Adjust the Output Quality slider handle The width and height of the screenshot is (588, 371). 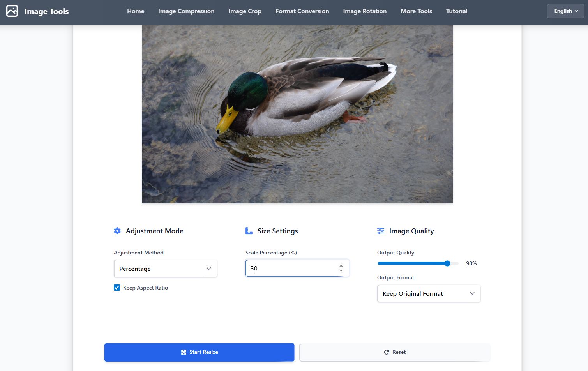coord(447,263)
